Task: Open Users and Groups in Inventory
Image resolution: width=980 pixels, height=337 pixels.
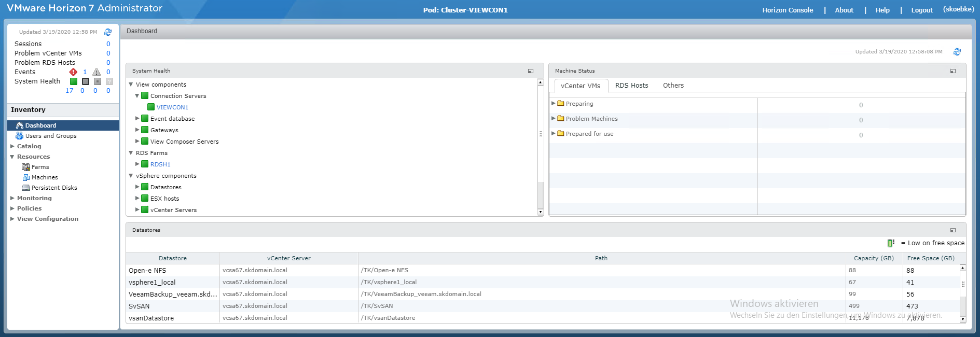Action: 51,136
